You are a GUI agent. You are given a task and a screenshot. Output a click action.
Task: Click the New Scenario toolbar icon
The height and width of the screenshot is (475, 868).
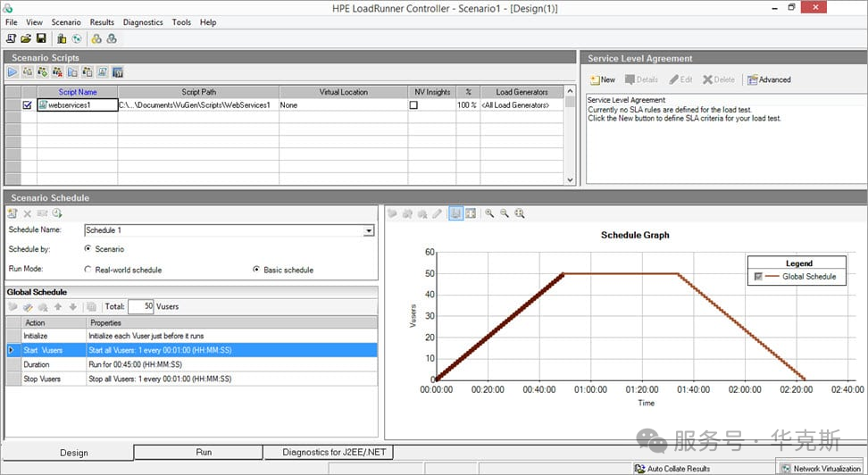11,38
